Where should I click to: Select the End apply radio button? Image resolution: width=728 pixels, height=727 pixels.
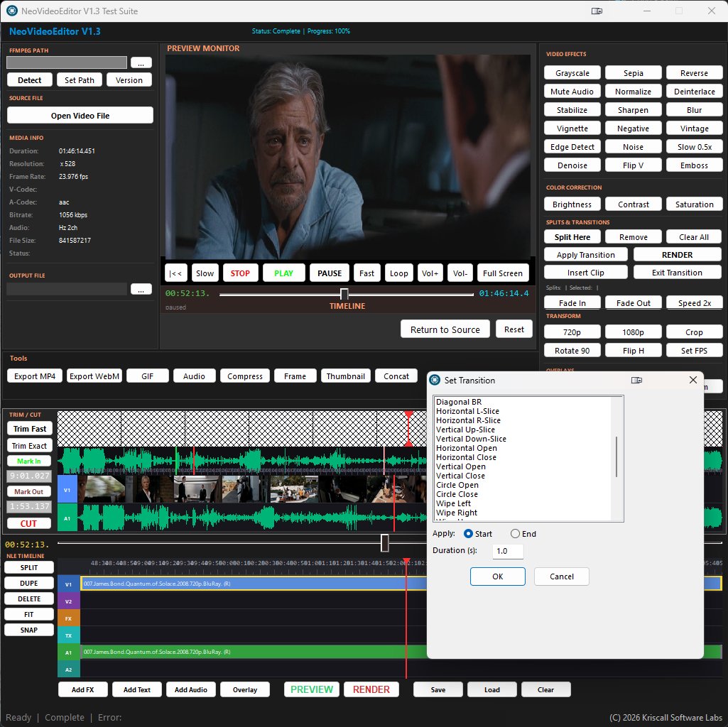515,534
